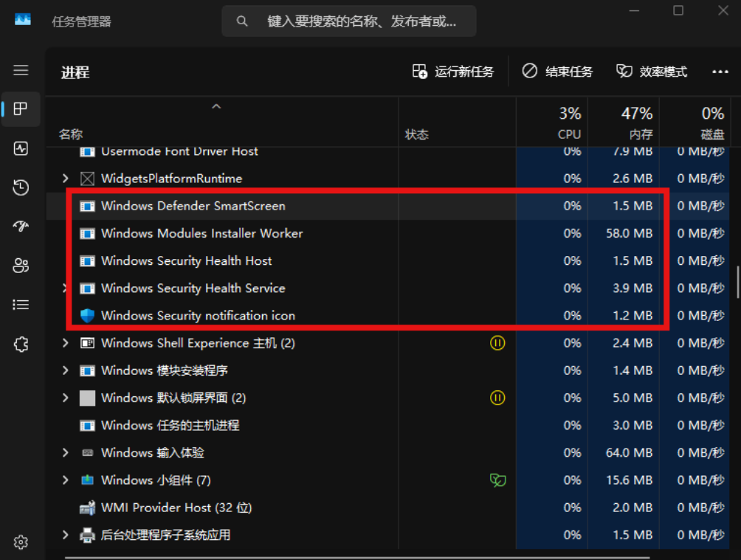Expand the Windows 输入体验 group
The image size is (741, 560).
tap(66, 453)
